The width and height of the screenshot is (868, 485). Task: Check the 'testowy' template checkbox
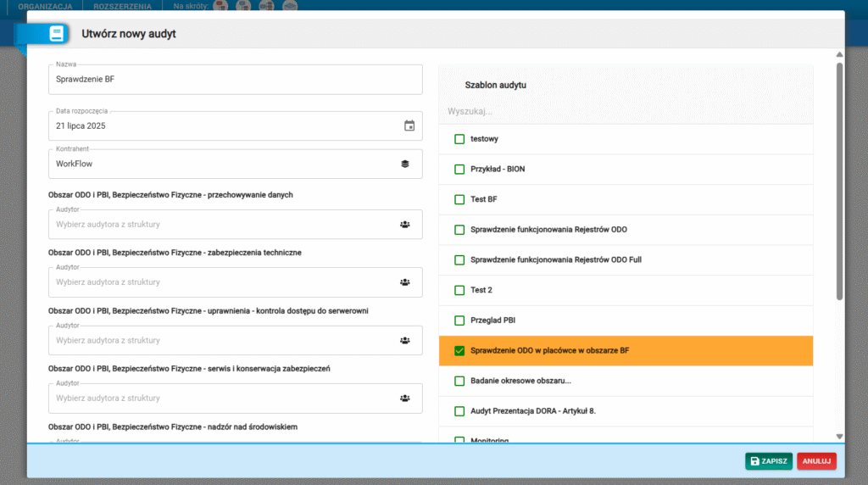[x=459, y=139]
